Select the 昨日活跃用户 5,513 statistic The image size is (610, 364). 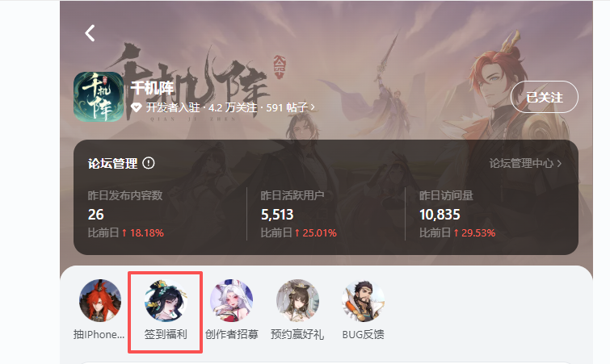(299, 214)
